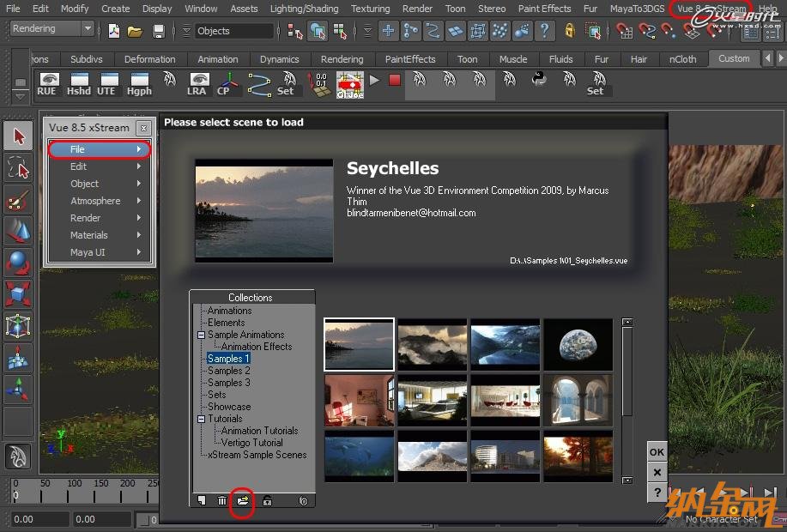Click the UTE shelf button
787x532 pixels.
click(x=106, y=84)
